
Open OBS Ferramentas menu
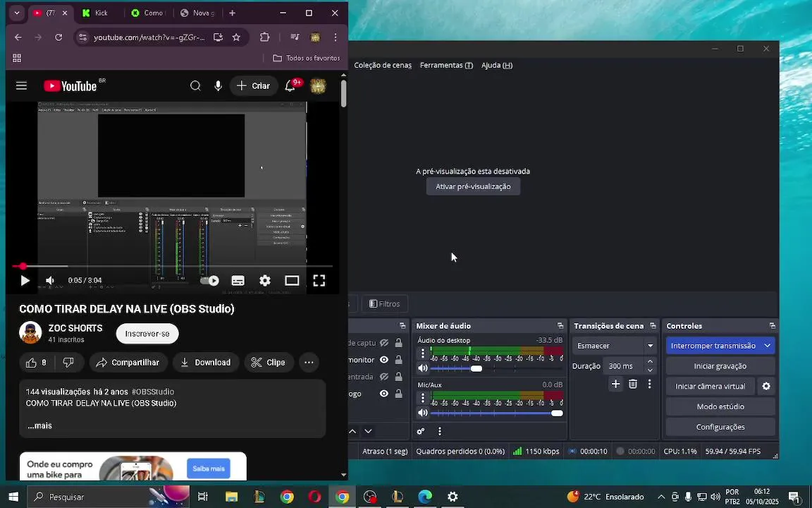tap(446, 66)
